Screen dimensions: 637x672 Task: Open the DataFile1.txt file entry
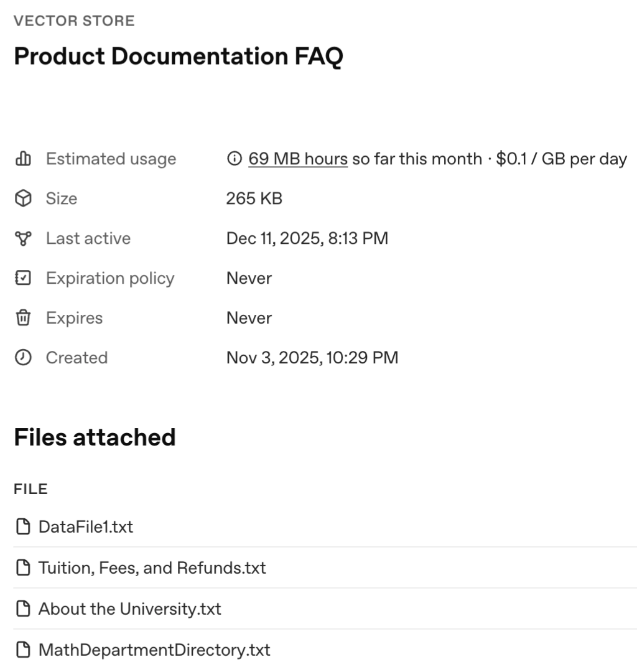point(84,526)
